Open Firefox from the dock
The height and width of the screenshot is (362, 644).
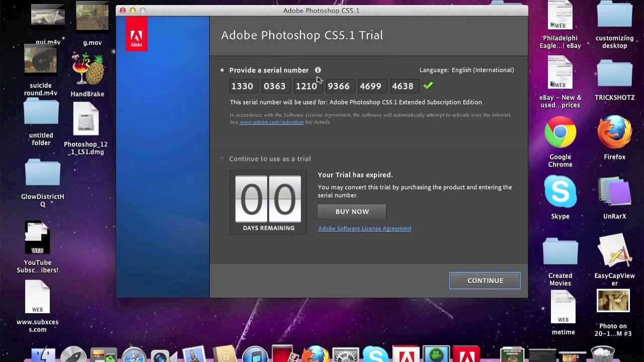click(315, 354)
